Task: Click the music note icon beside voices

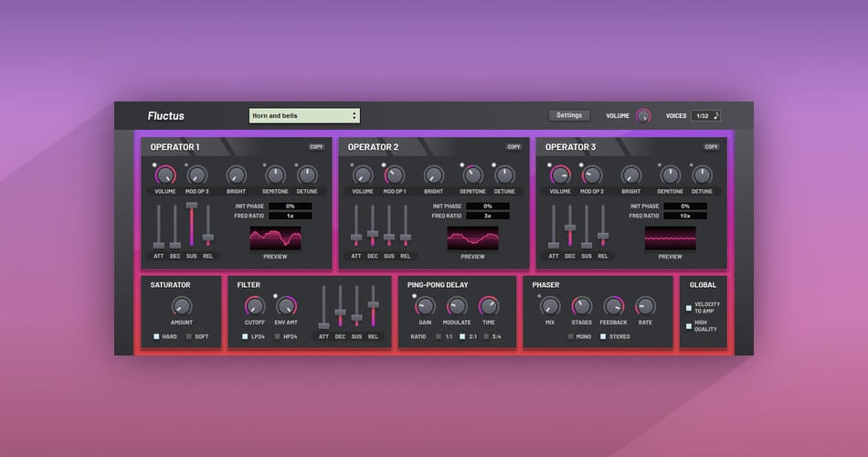Action: pos(715,115)
